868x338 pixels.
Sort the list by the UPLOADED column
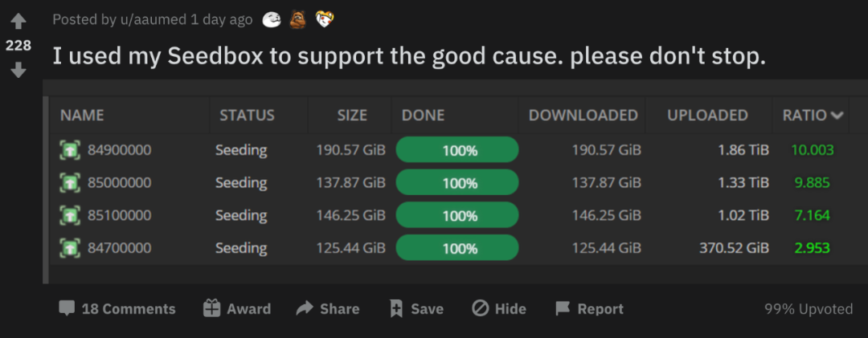point(707,116)
